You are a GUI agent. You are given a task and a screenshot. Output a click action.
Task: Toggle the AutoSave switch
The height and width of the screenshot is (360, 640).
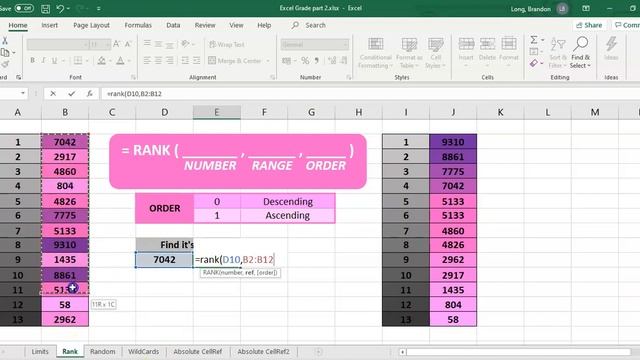(x=24, y=8)
